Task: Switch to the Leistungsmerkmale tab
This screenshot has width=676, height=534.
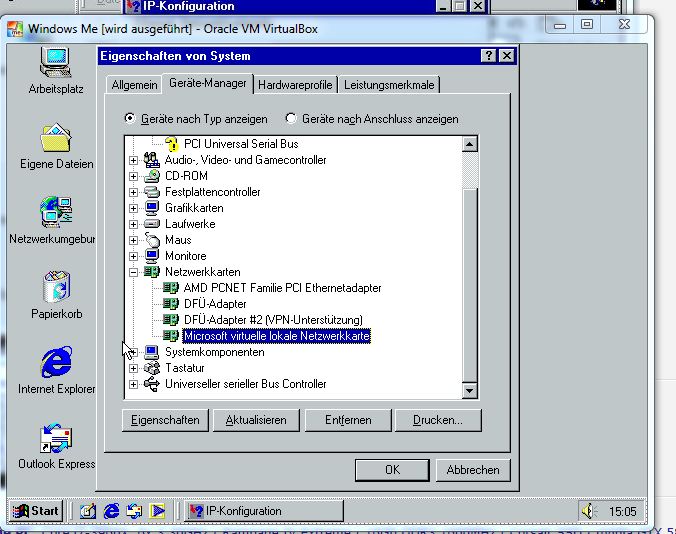Action: [389, 85]
